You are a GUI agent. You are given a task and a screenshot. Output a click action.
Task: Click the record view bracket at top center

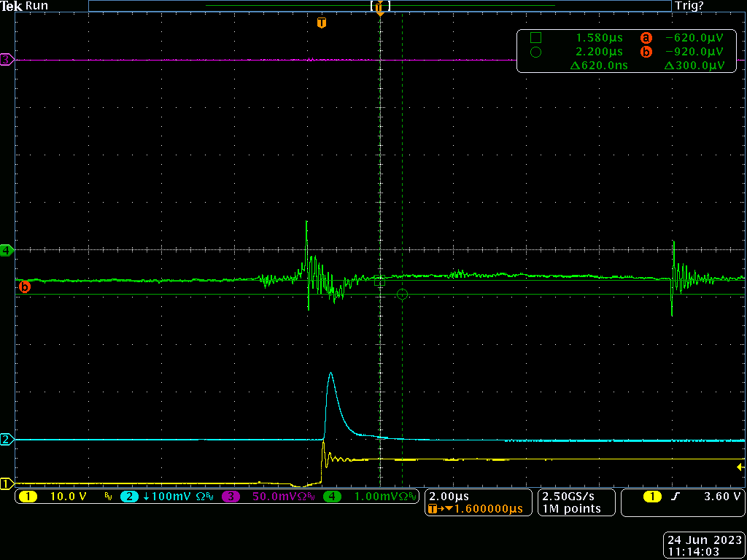(380, 6)
